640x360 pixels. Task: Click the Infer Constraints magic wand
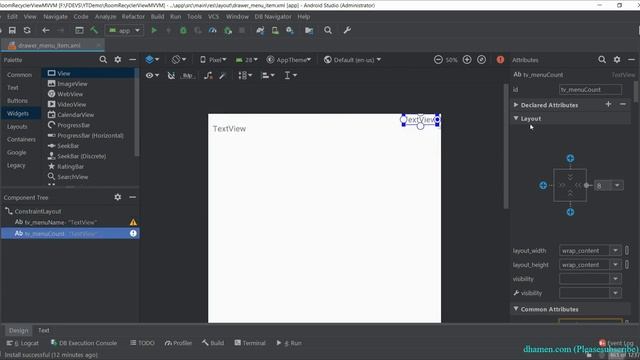(222, 76)
